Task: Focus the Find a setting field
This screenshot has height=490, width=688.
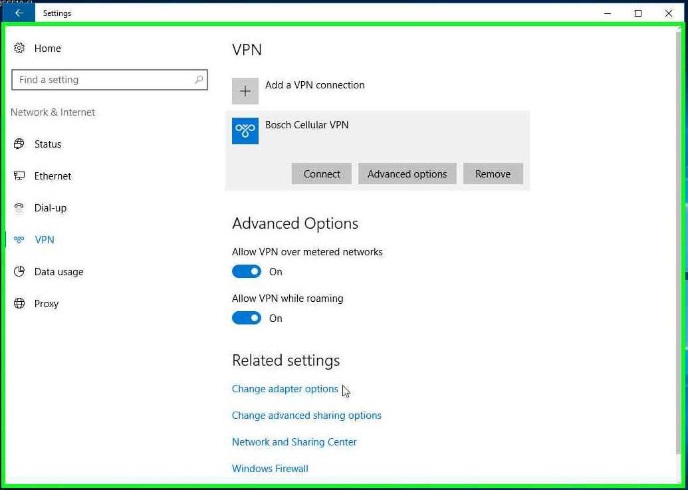Action: coord(109,79)
